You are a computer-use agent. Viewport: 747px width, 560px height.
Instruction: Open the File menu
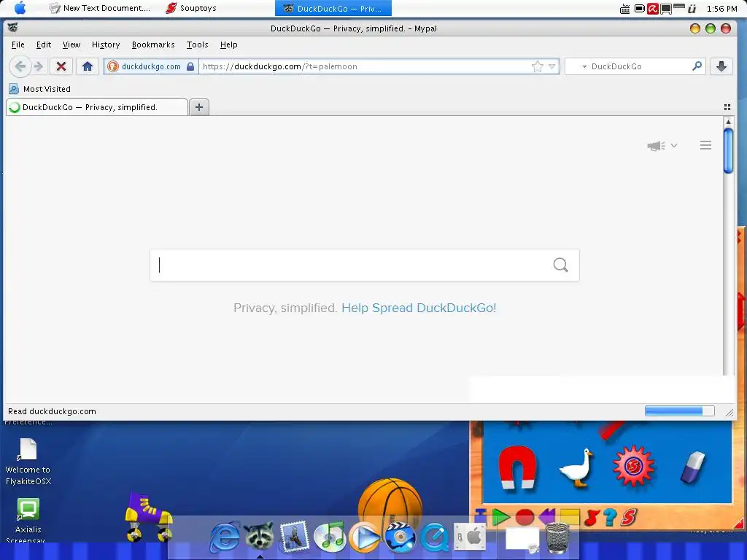pyautogui.click(x=18, y=44)
